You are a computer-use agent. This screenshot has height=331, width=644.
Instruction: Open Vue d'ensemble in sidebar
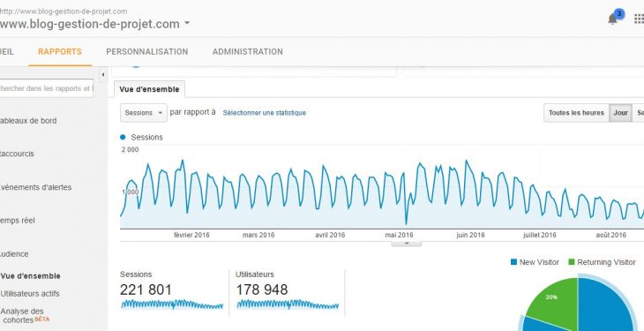tap(30, 276)
